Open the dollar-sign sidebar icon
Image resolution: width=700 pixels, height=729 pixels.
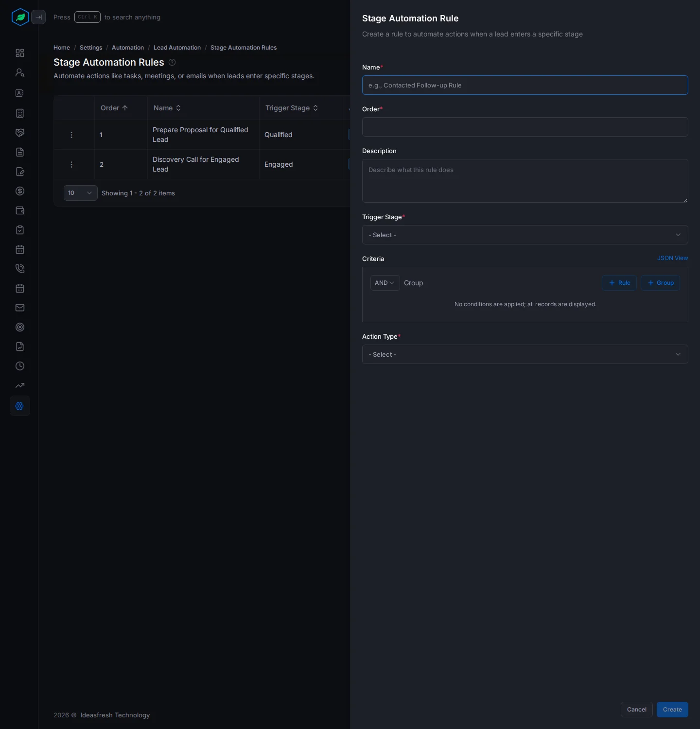[20, 191]
